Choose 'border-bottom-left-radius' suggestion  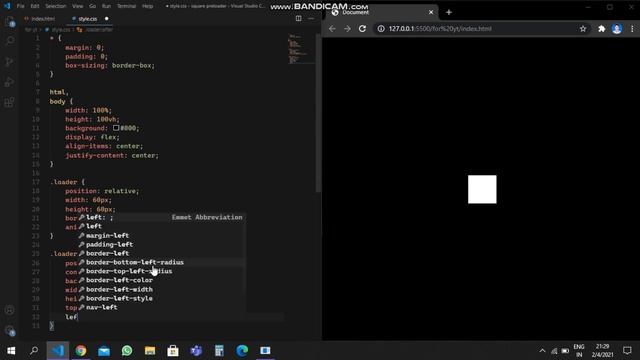[x=163, y=262]
